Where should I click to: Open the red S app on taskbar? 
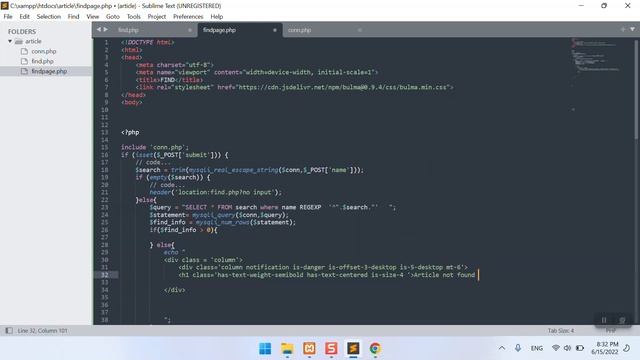tap(331, 349)
